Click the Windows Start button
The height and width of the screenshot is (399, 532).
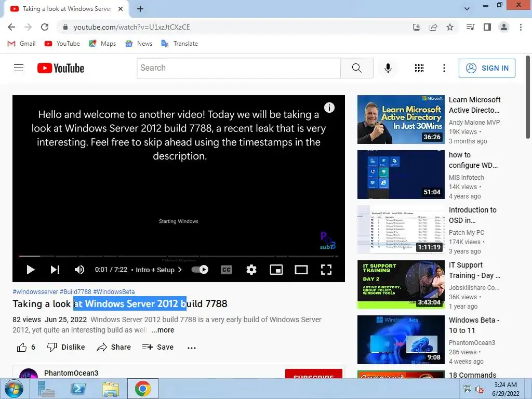coord(14,389)
